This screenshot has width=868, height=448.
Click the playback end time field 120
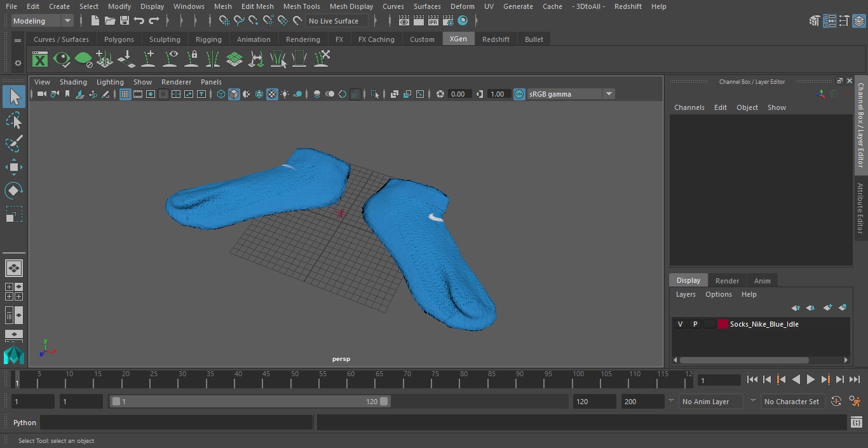[x=594, y=402]
